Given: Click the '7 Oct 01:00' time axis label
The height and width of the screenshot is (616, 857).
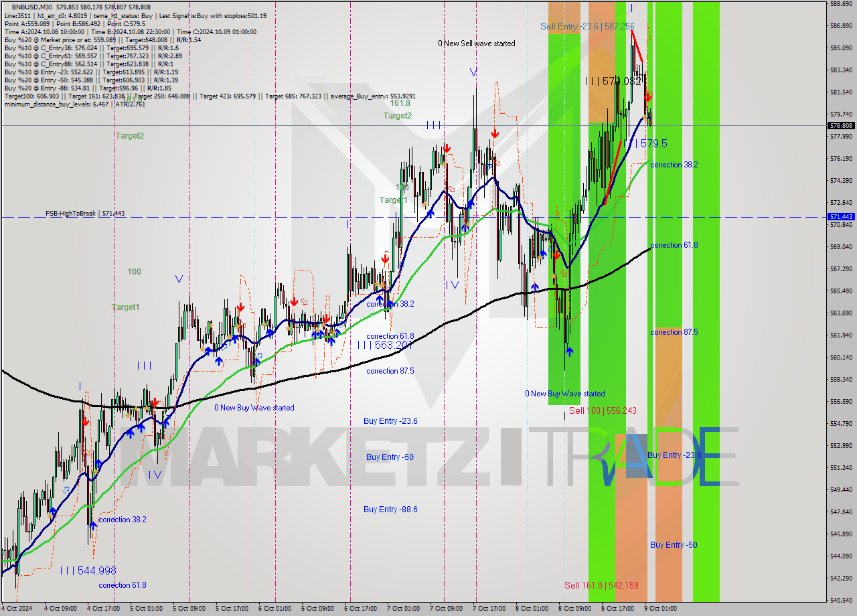Looking at the screenshot, I should click(x=403, y=609).
